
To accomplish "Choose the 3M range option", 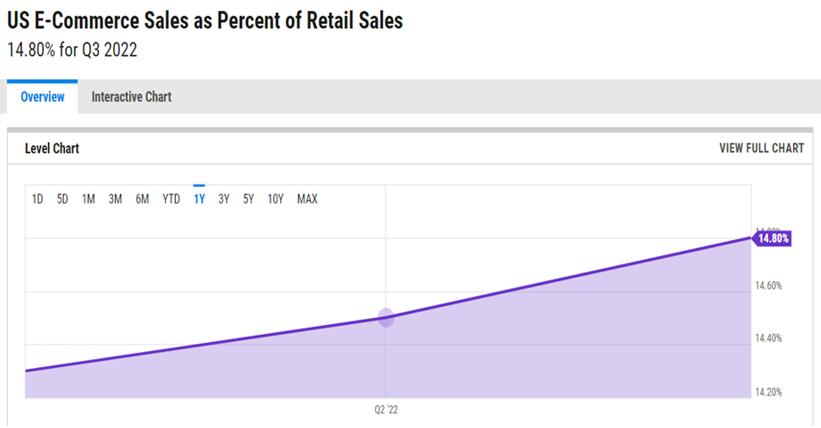I will point(115,199).
